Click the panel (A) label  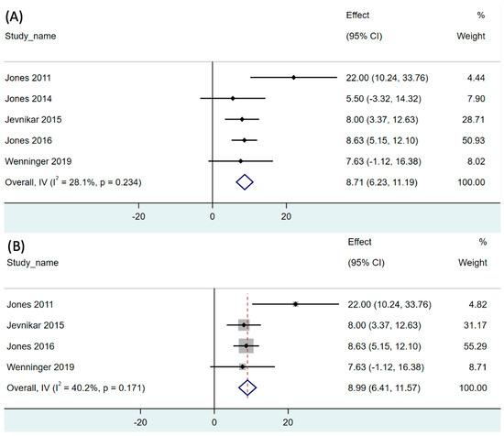coord(14,16)
